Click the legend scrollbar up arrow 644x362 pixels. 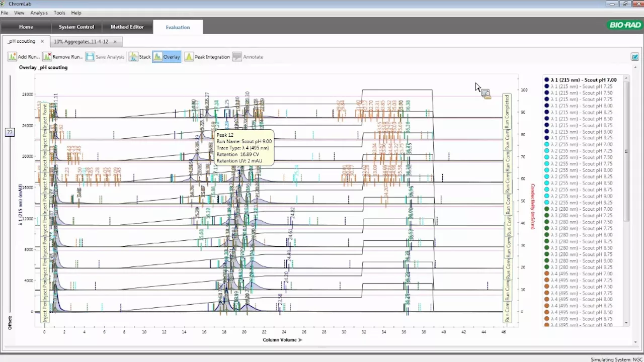[x=626, y=79]
